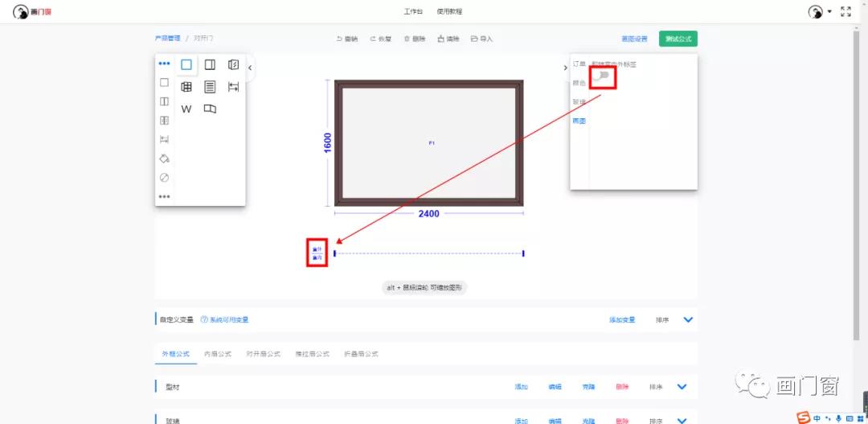
Task: Collapse the left tool panel arrow
Action: point(250,68)
